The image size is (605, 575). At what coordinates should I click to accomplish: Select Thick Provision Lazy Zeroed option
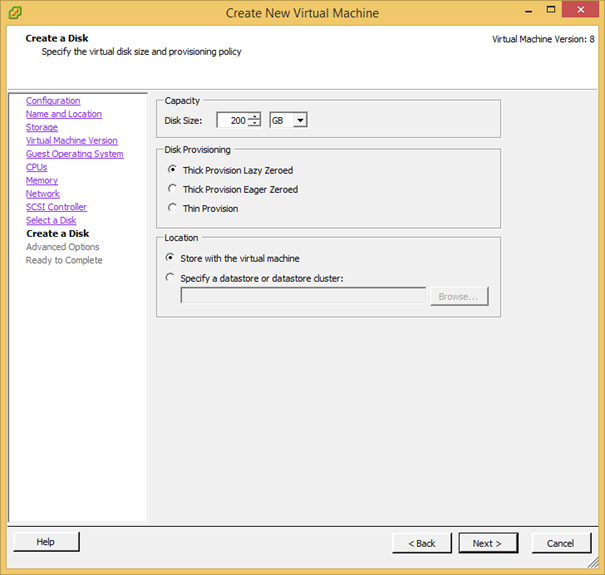(x=173, y=170)
